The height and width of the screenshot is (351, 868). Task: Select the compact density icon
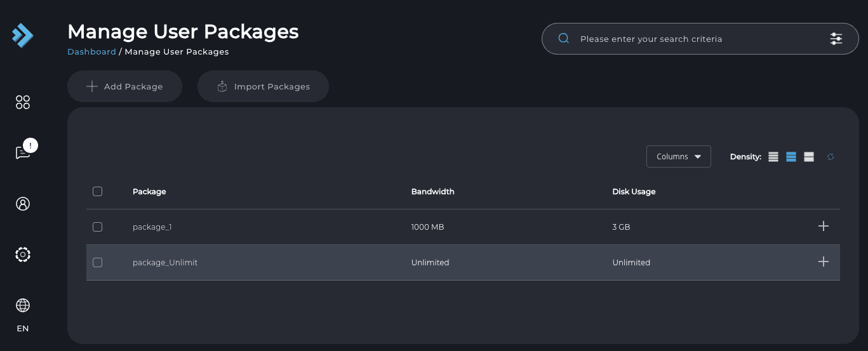[773, 157]
